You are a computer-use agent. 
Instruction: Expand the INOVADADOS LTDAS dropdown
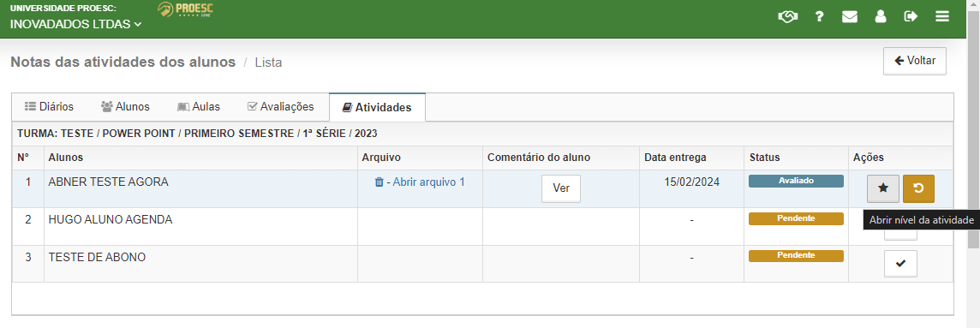(x=75, y=24)
